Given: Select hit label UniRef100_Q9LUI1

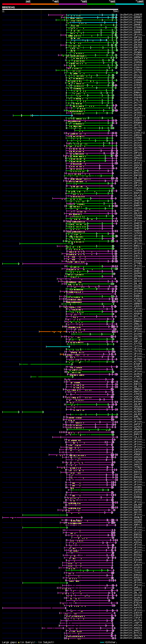Looking at the screenshot, I should point(131,279).
